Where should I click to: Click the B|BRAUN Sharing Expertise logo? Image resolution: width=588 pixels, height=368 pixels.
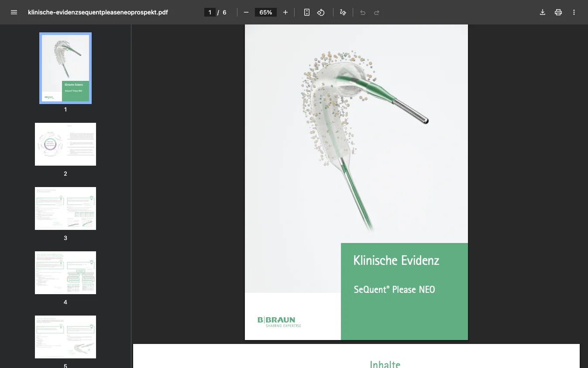tap(279, 322)
